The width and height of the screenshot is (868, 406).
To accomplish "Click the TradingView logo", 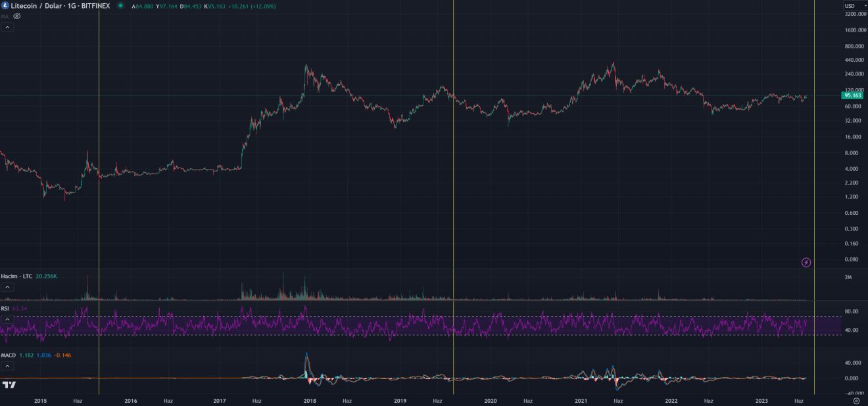I will coord(9,385).
